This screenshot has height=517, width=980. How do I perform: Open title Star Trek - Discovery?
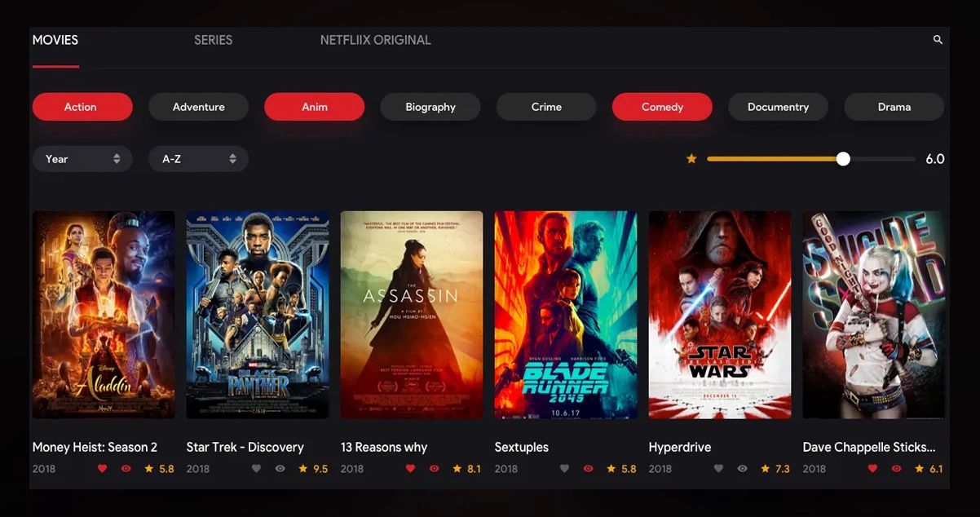[x=245, y=447]
